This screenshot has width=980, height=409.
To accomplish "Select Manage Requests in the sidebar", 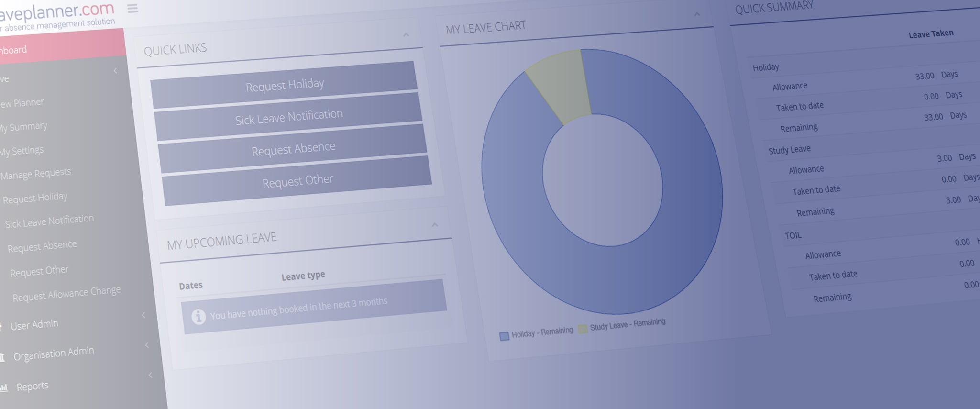I will [36, 173].
